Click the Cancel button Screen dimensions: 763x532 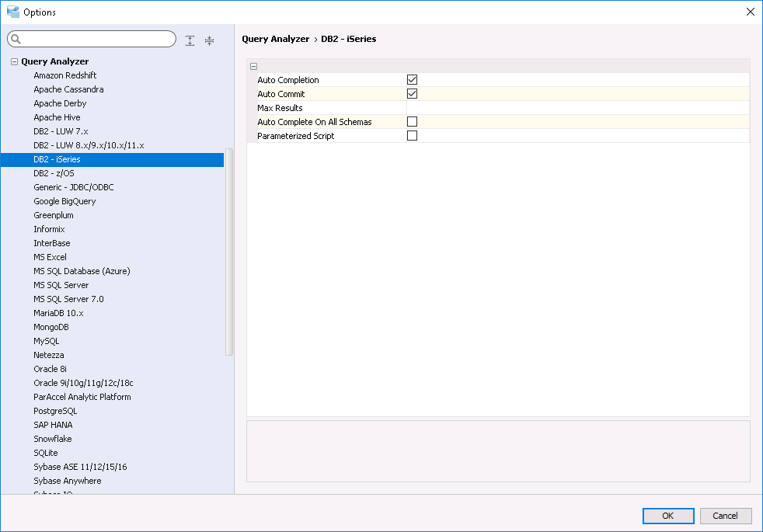725,516
